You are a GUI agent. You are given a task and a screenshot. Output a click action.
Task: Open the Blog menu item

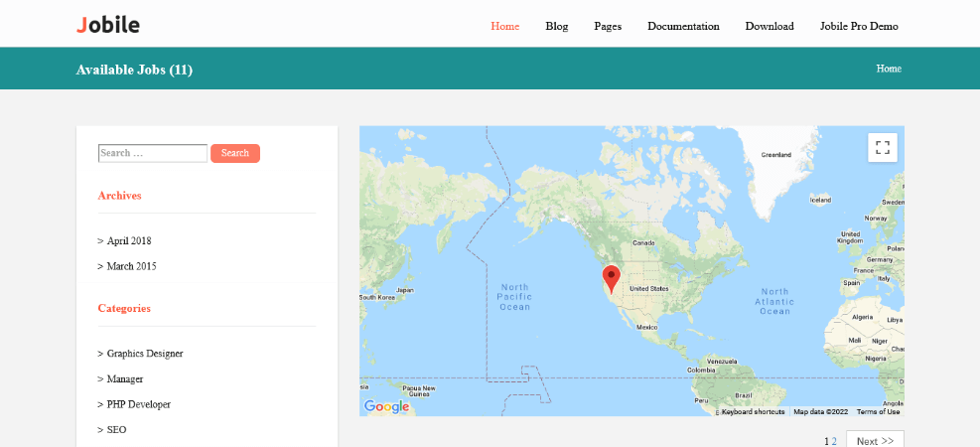click(x=557, y=26)
